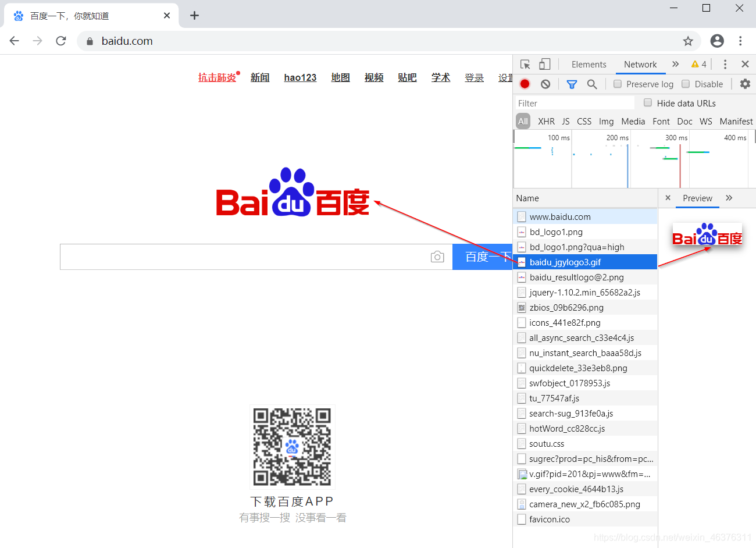This screenshot has width=756, height=548.
Task: Click the 登录 login link
Action: [474, 77]
